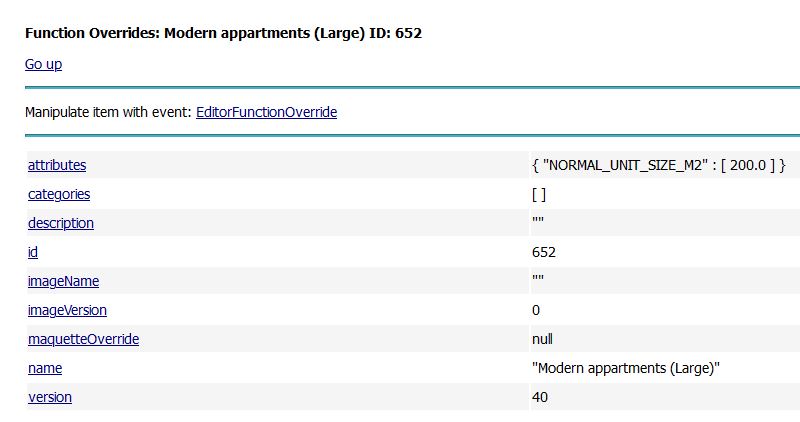The image size is (800, 422).
Task: Follow the imageName link
Action: [x=63, y=281]
